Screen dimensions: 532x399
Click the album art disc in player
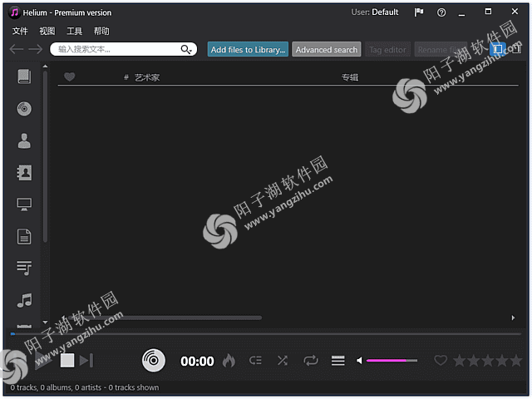pos(153,360)
